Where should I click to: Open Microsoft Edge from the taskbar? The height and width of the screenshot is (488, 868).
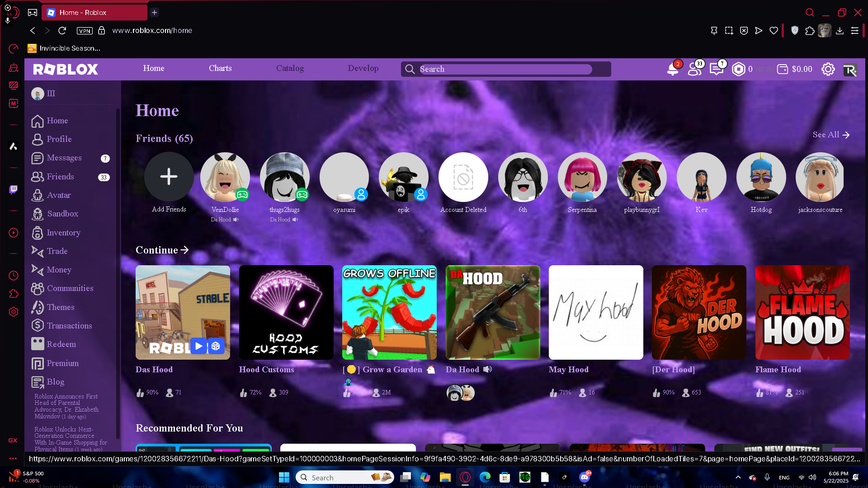click(485, 477)
